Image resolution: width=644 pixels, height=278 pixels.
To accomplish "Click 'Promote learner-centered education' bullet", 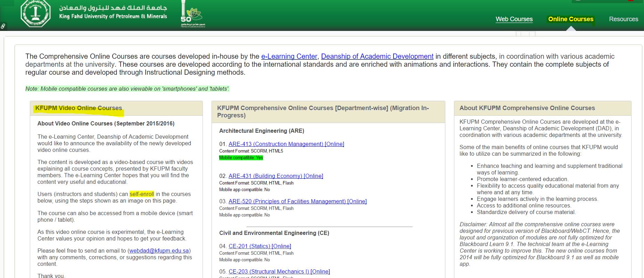I will 522,179.
